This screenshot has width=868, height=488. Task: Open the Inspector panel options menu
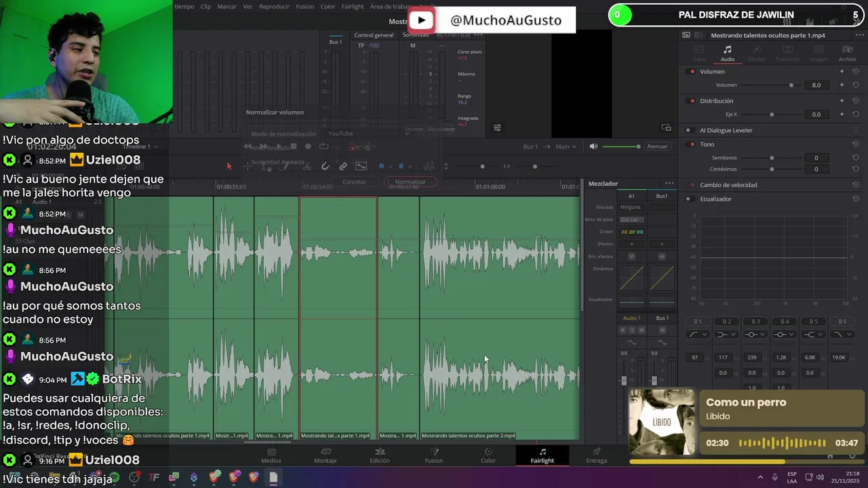859,35
